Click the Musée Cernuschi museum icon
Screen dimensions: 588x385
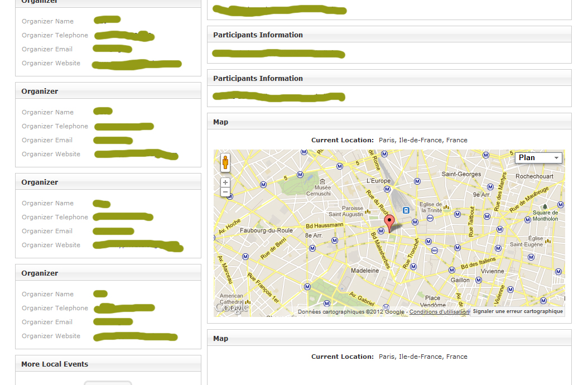(322, 181)
